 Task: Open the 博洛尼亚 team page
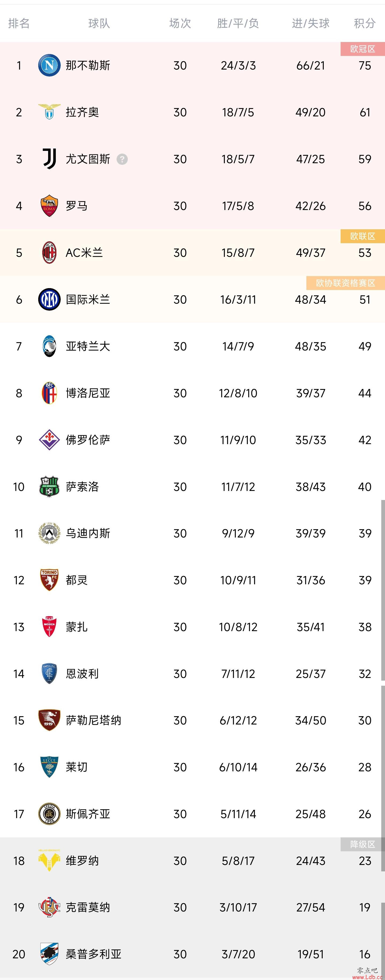[88, 393]
